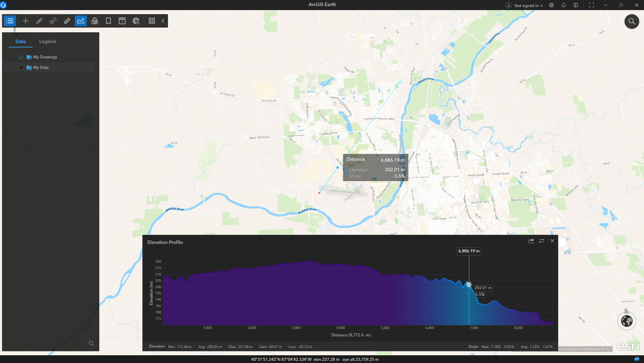Open the notifications bell
The image size is (644, 363).
click(564, 5)
